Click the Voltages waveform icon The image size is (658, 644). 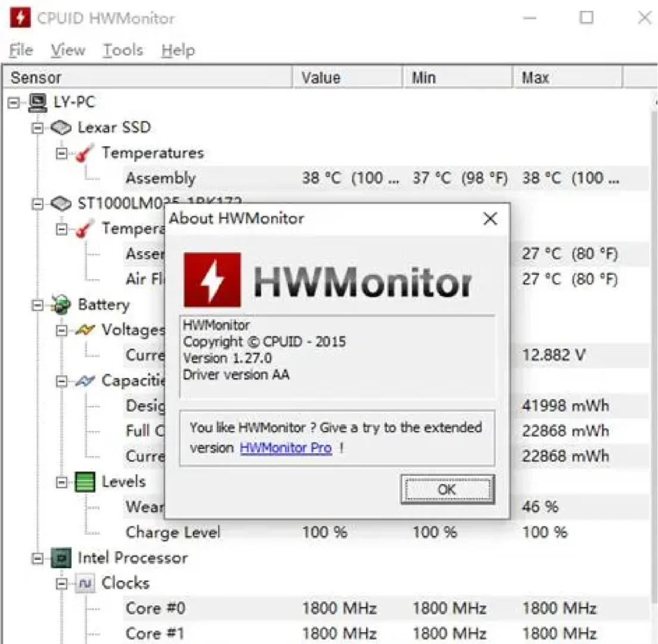pyautogui.click(x=85, y=330)
